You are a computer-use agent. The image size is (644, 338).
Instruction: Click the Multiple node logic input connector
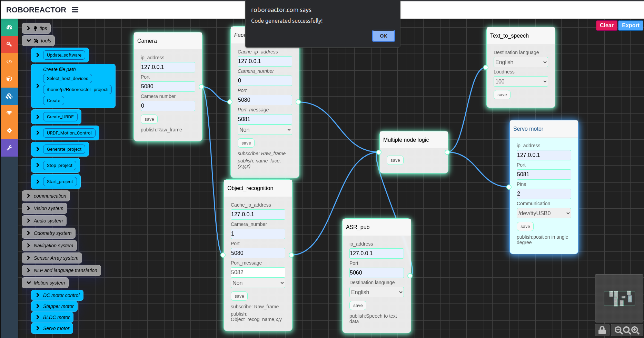click(x=379, y=152)
